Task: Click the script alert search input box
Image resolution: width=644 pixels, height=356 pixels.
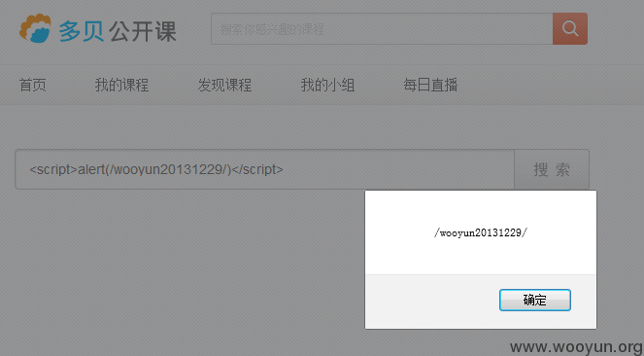Action: click(264, 169)
